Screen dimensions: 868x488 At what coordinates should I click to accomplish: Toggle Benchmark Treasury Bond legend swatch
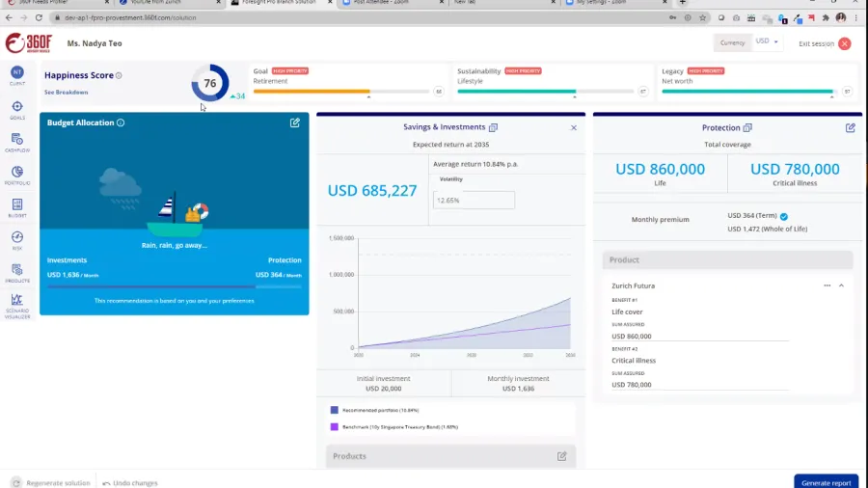pos(335,425)
